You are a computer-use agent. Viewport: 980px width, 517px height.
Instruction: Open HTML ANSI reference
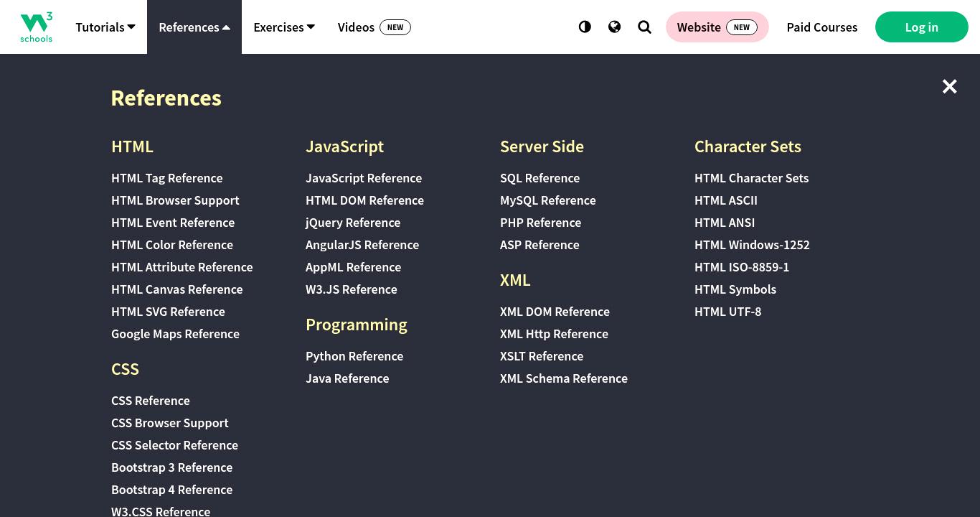(x=725, y=223)
